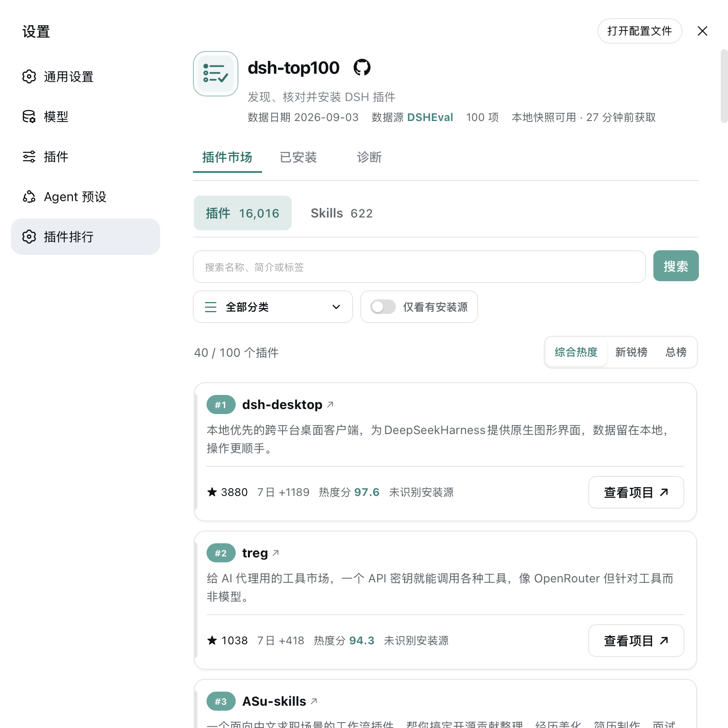Click the 热度分 97.6 score
This screenshot has height=728, width=728.
349,492
